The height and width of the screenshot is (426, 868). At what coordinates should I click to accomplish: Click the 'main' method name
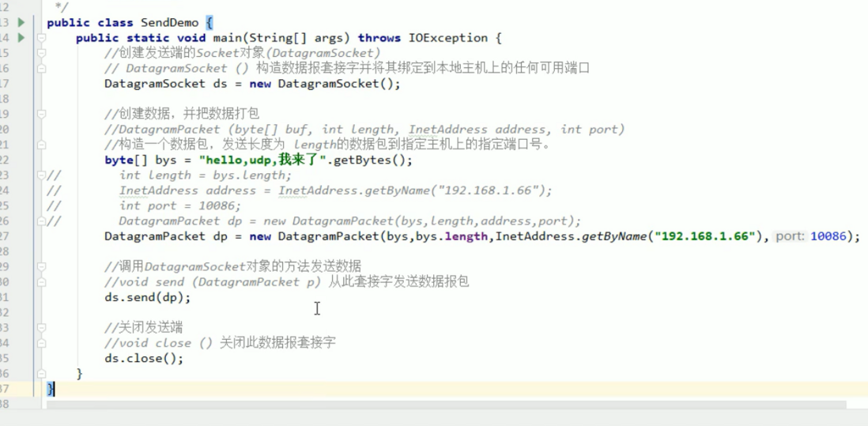point(228,38)
